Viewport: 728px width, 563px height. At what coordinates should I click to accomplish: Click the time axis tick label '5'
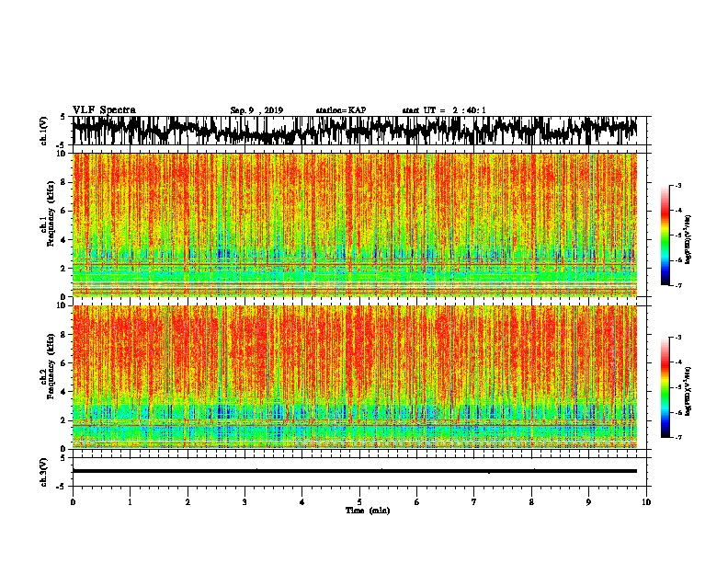(359, 502)
